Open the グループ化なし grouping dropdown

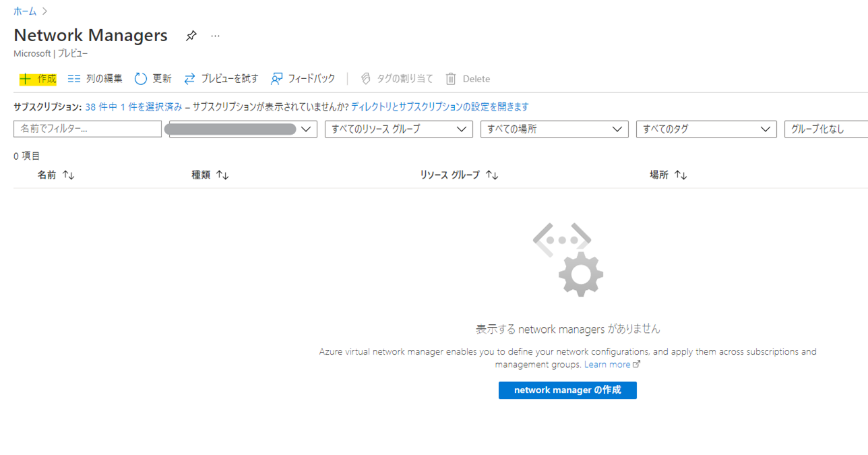[826, 129]
